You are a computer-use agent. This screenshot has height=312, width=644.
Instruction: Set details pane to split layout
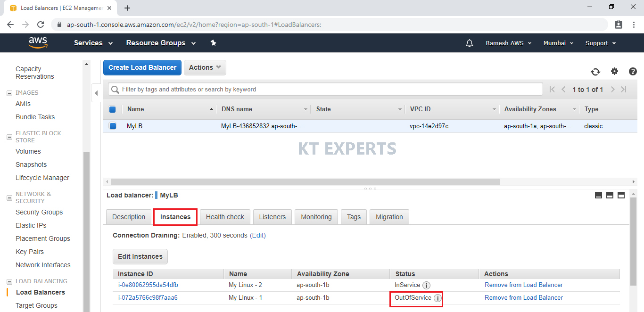pyautogui.click(x=610, y=195)
